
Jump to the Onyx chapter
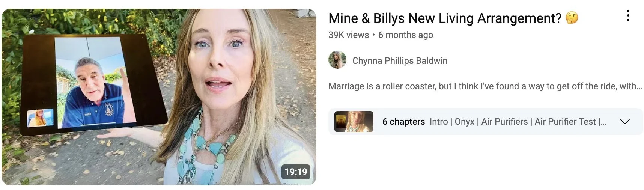pyautogui.click(x=465, y=122)
